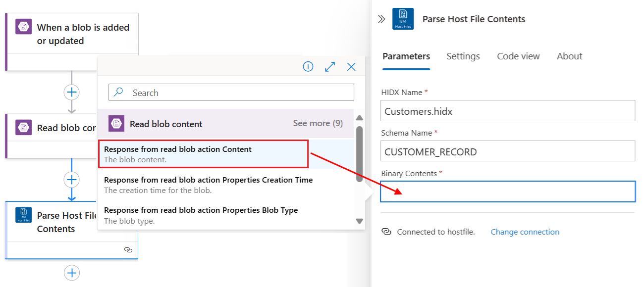
Task: Click the HIDX Name field containing Customers.hidx
Action: pos(508,111)
